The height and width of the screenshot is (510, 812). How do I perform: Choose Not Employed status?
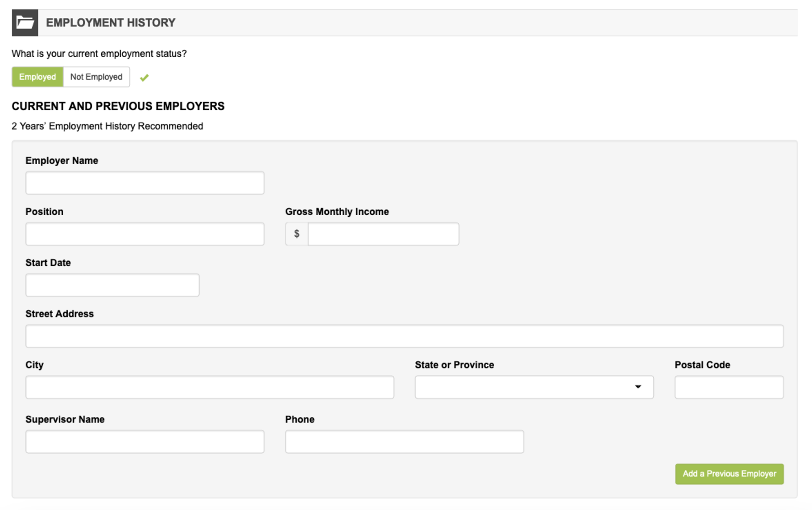pyautogui.click(x=96, y=77)
